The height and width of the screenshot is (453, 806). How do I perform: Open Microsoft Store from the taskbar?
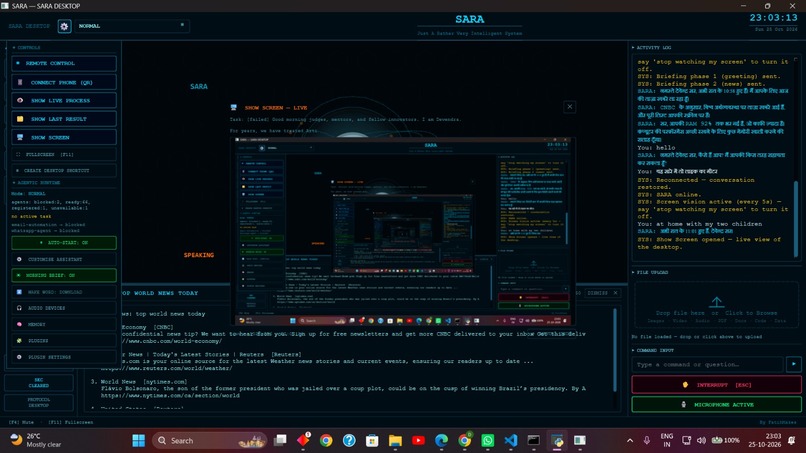coord(372,441)
